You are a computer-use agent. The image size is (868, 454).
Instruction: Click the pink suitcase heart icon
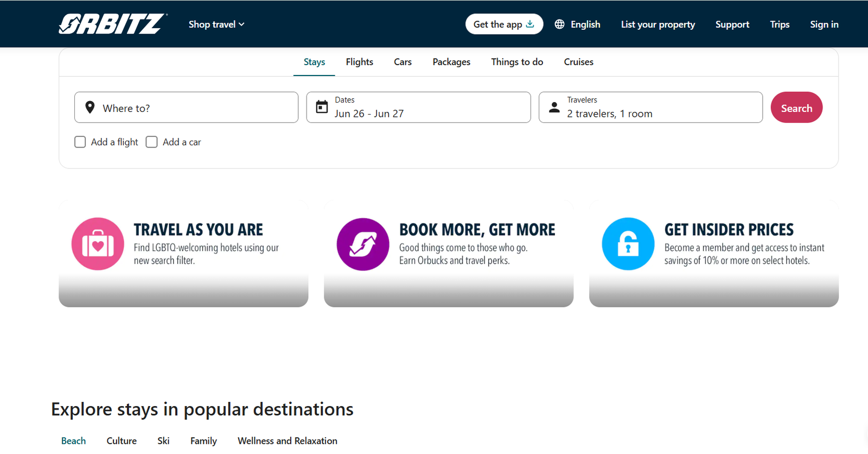98,244
